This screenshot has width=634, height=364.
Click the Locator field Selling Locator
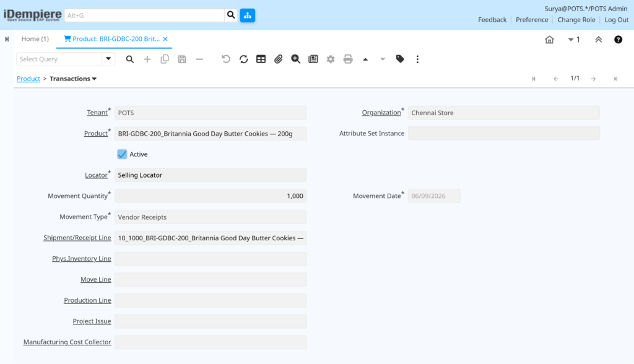(x=211, y=175)
